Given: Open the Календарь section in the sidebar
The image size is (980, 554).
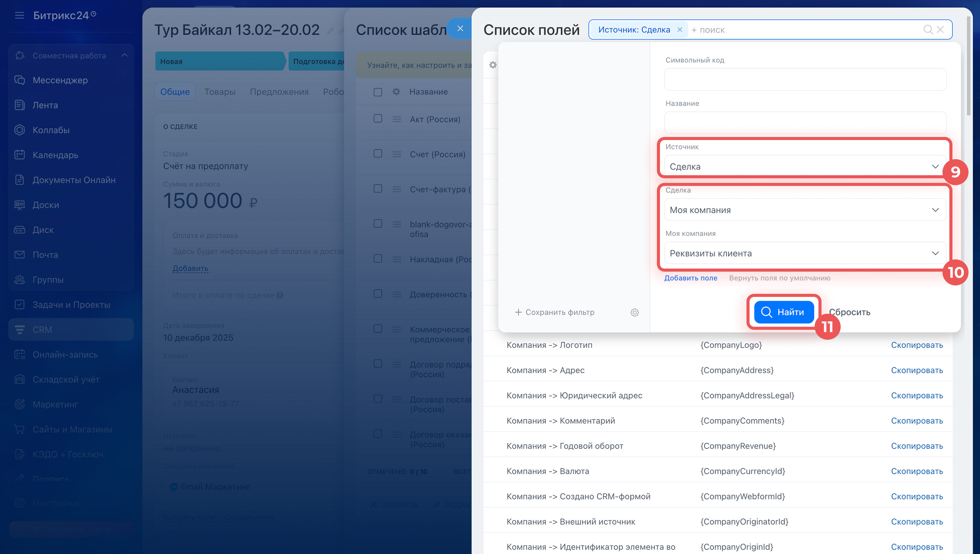Looking at the screenshot, I should pyautogui.click(x=55, y=155).
